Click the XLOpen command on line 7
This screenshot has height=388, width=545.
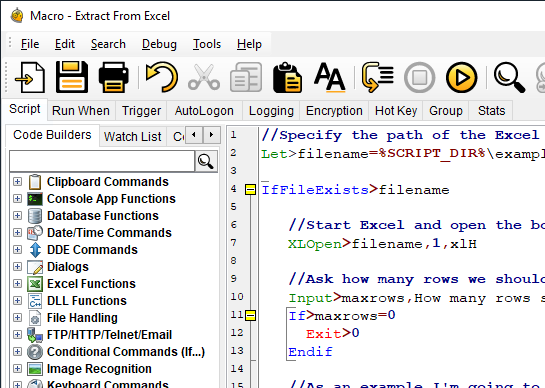(x=315, y=244)
